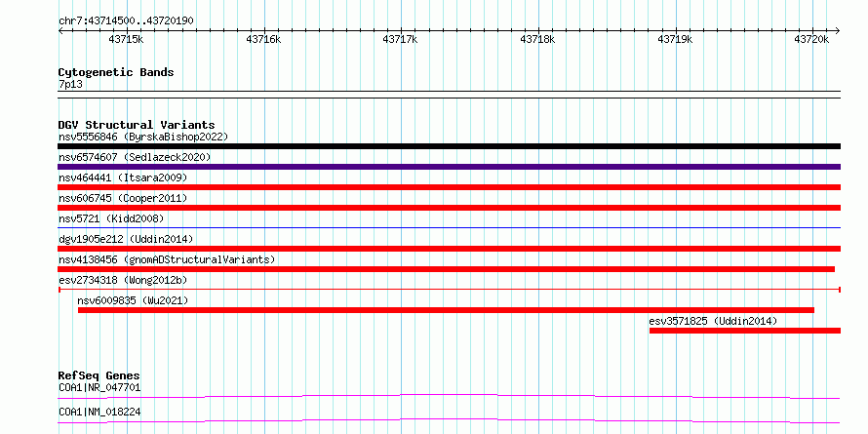Click the 43718k ruler tick label
Screen dimensions: 868x434
click(538, 39)
